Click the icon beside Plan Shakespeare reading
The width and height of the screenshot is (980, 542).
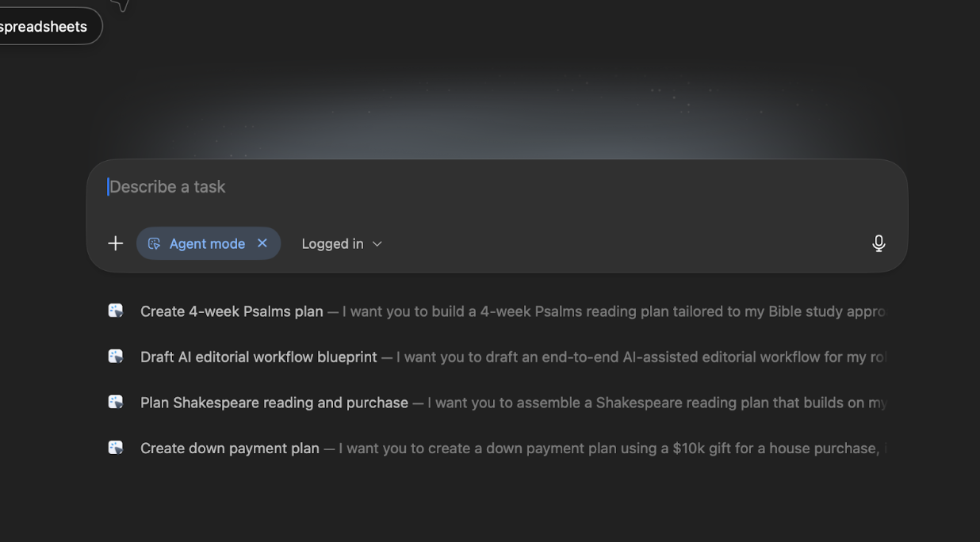116,402
